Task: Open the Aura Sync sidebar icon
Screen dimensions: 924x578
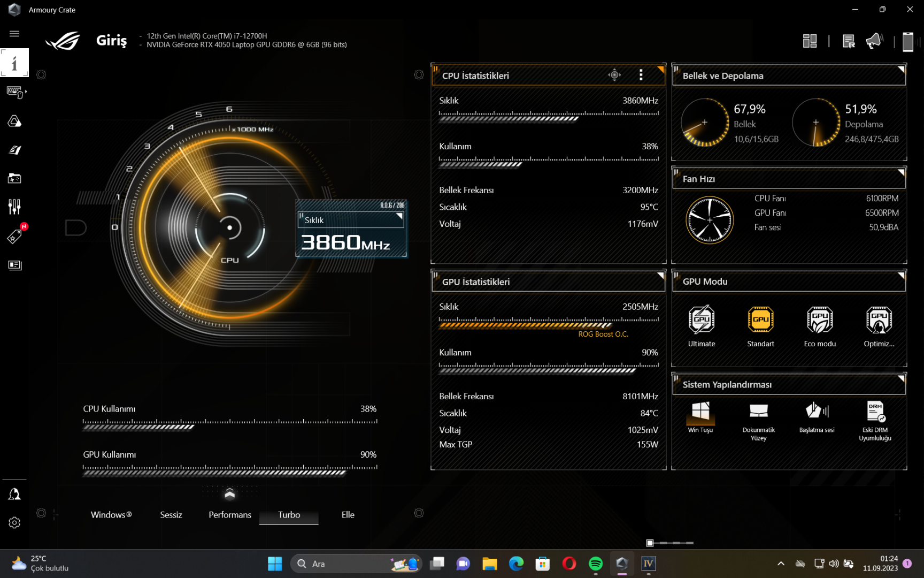Action: coord(14,121)
